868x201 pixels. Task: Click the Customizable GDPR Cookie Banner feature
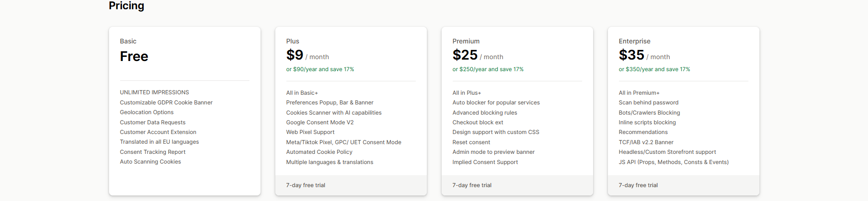[166, 103]
